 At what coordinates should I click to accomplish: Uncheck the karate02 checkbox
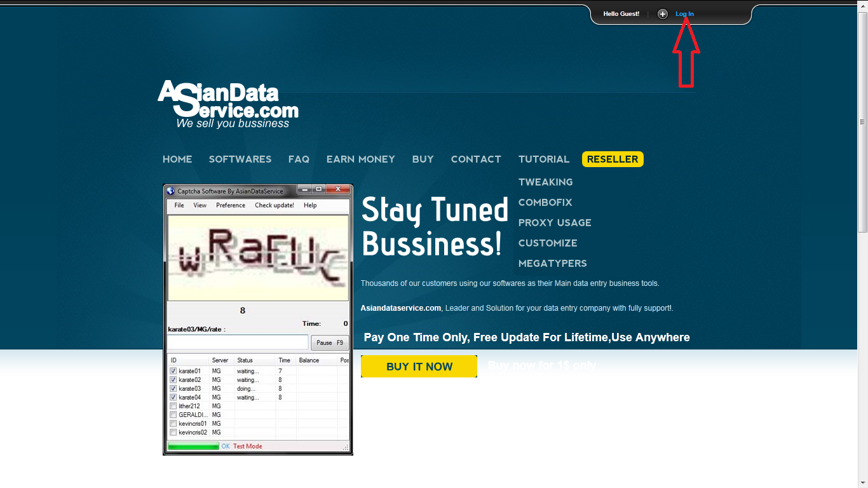(173, 380)
